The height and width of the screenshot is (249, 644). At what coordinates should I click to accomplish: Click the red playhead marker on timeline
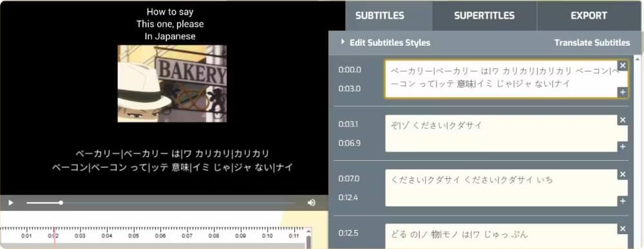tap(54, 237)
